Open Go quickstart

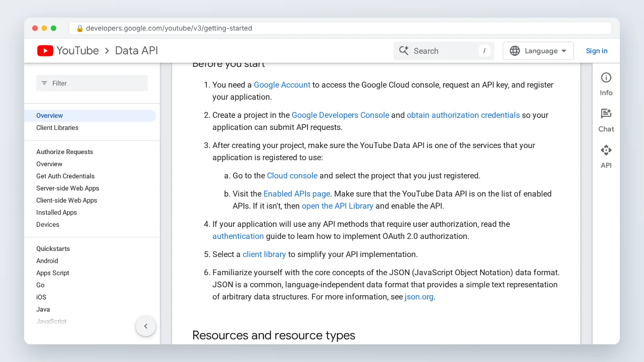click(40, 285)
